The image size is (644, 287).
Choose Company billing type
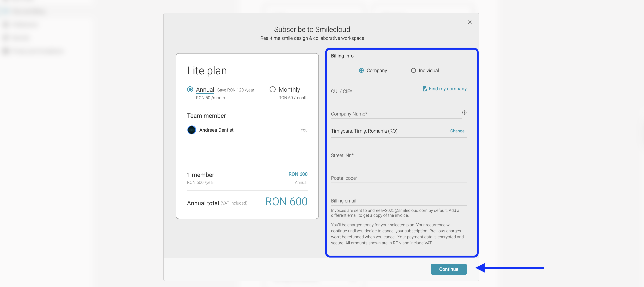361,70
